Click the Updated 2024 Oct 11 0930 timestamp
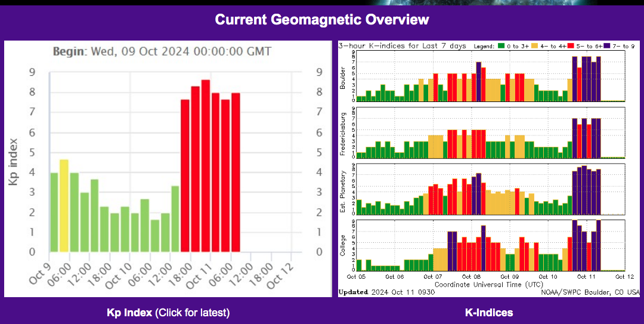Viewport: 644px width, 324px height. tap(386, 292)
